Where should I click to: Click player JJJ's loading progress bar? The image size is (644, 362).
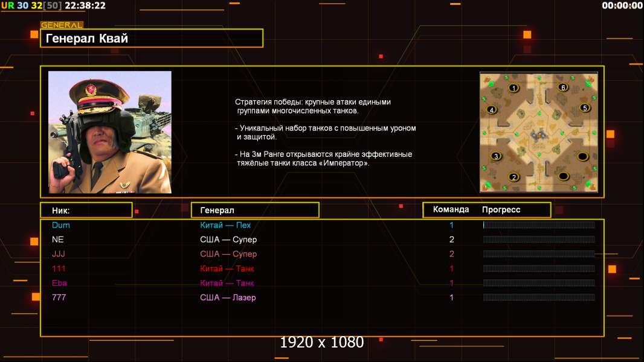[539, 254]
